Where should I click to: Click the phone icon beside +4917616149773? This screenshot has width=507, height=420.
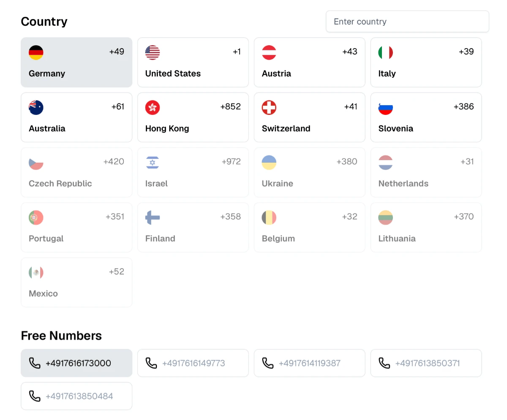(151, 363)
